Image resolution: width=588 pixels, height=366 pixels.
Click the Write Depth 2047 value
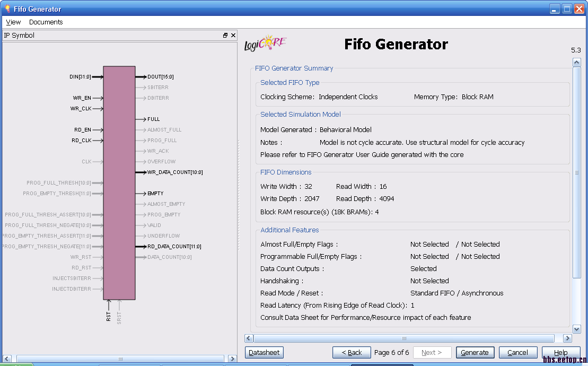click(312, 199)
